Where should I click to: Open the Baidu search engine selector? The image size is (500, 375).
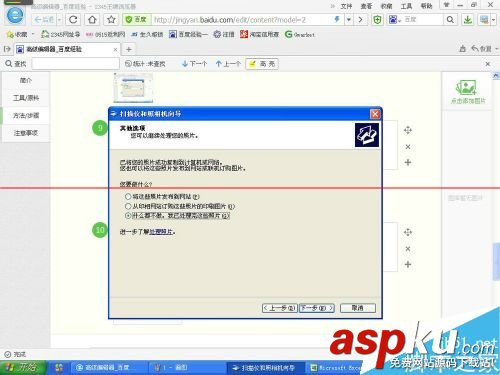pyautogui.click(x=395, y=20)
